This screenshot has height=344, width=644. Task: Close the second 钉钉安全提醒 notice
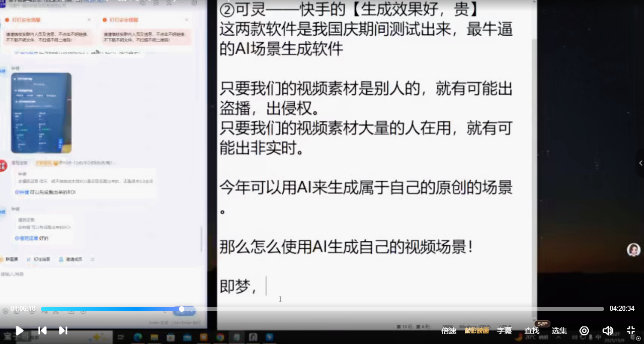tap(187, 20)
